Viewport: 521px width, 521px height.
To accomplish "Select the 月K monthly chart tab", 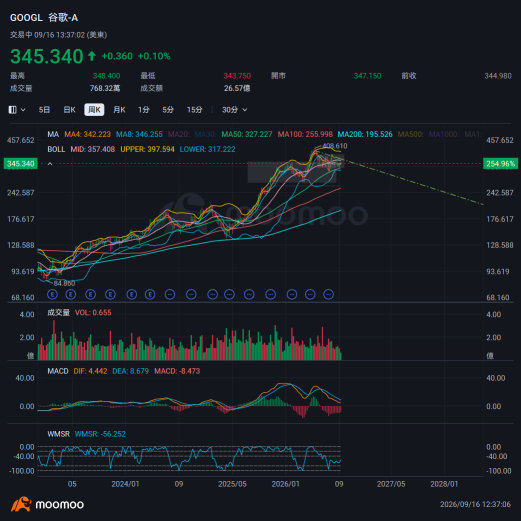I will pos(119,110).
